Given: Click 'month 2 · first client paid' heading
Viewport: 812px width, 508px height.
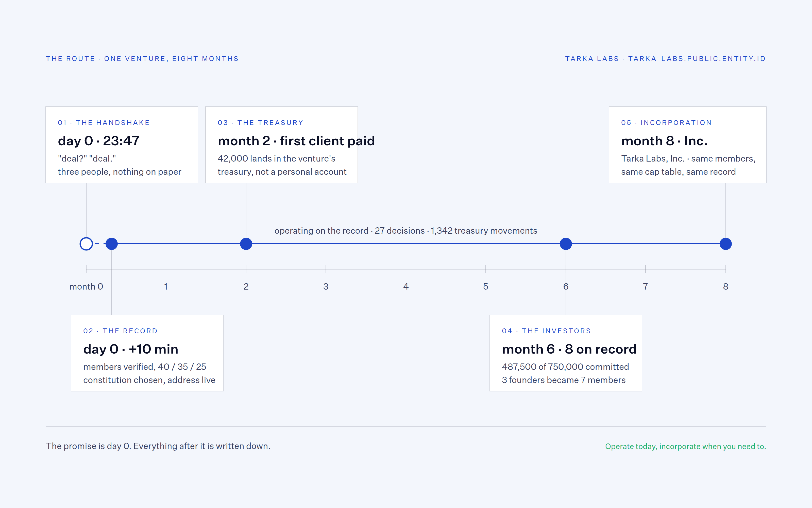Looking at the screenshot, I should (296, 141).
